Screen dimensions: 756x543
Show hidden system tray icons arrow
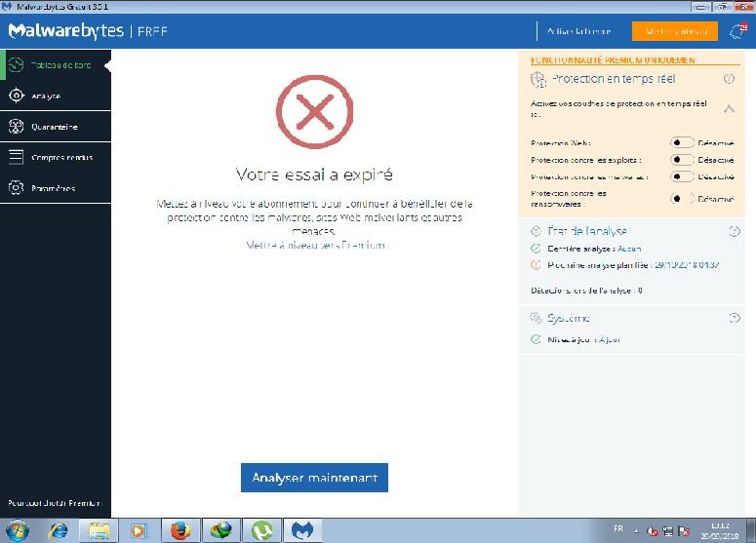click(x=636, y=531)
